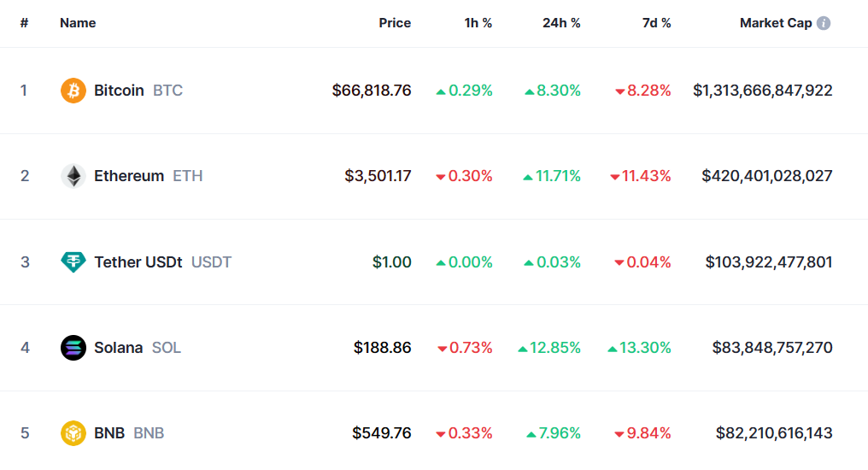
Task: Click the BNB price $549.76
Action: [381, 433]
